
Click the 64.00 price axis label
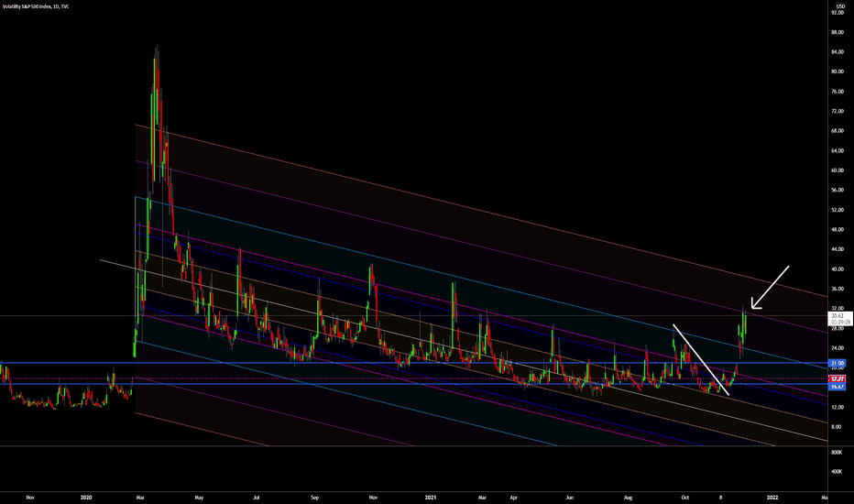click(838, 150)
